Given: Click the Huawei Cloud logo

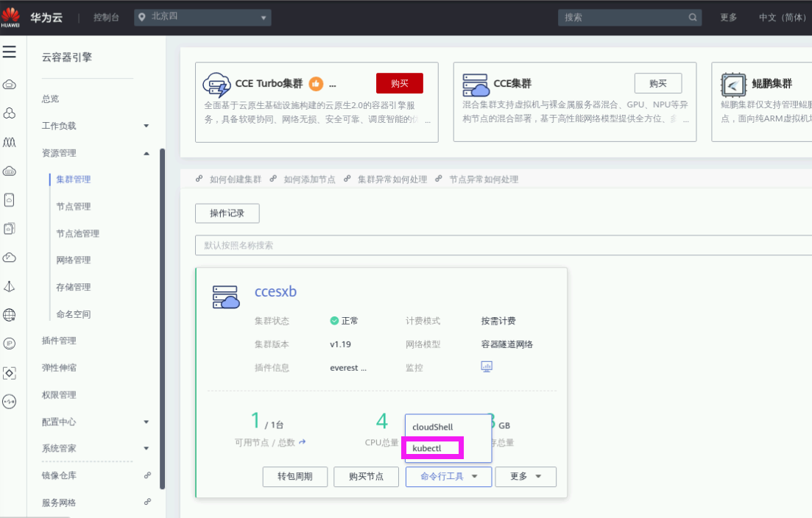Looking at the screenshot, I should tap(10, 17).
